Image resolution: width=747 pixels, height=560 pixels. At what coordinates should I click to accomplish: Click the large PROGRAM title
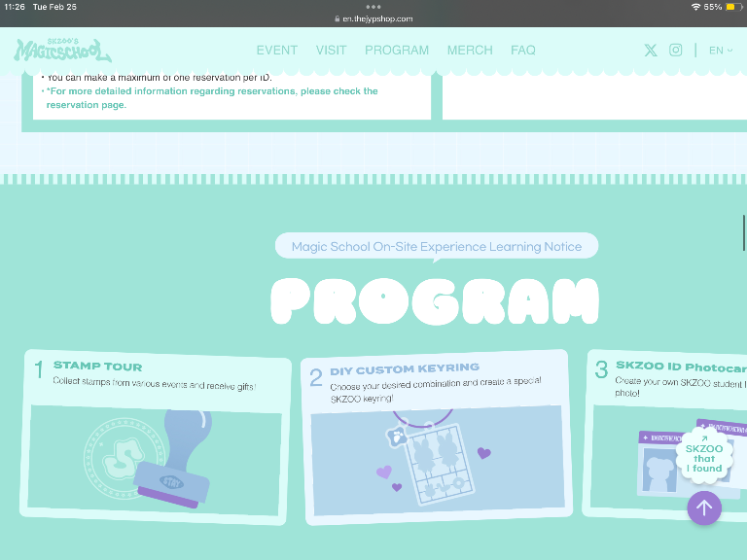(435, 301)
